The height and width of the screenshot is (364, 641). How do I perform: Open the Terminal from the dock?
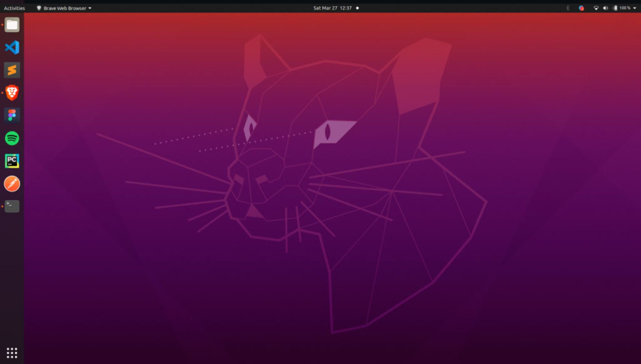pos(12,206)
